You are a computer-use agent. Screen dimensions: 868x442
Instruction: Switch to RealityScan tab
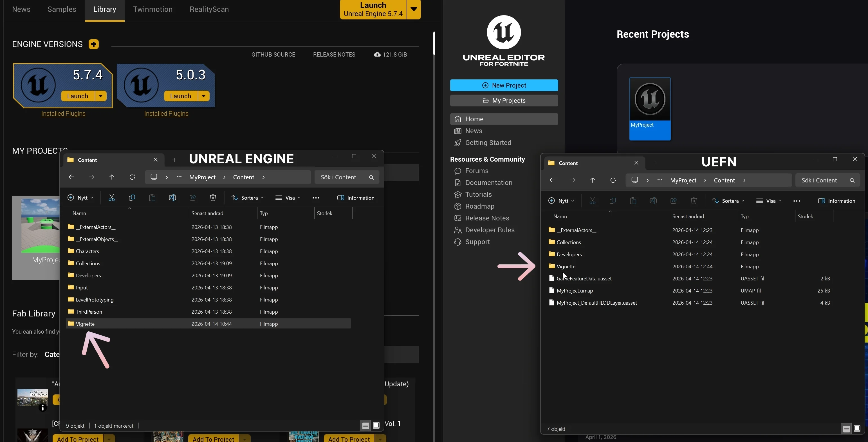pyautogui.click(x=209, y=10)
